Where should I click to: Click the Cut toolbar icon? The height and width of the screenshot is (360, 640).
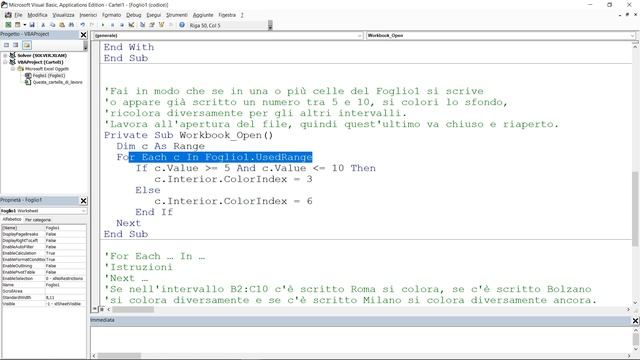43,25
